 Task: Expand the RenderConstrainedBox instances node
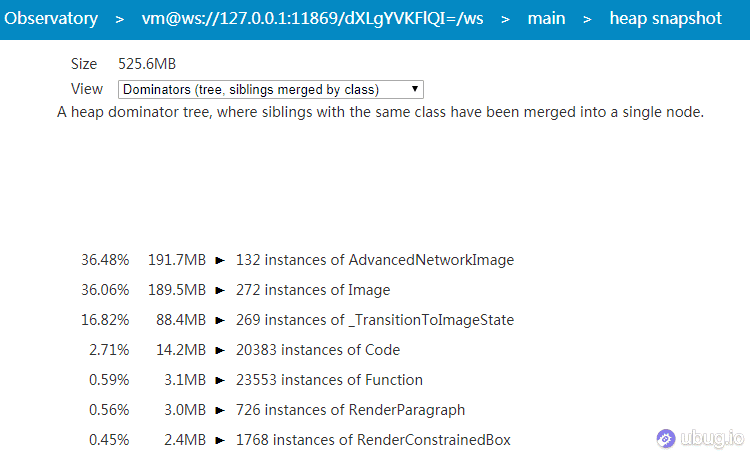220,440
